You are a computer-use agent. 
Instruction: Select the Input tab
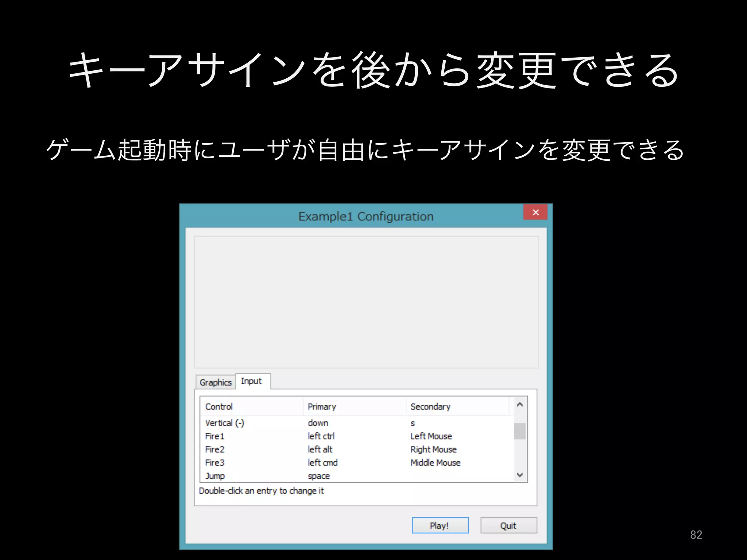[253, 381]
